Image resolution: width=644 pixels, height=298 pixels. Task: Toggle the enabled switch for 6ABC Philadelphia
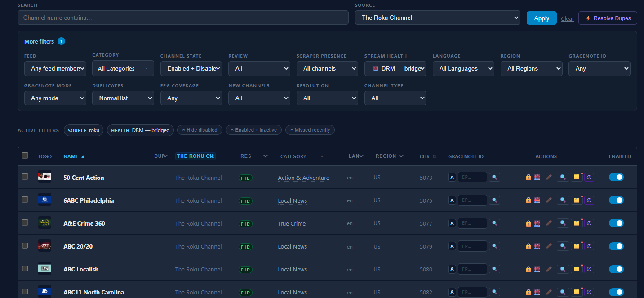click(616, 200)
